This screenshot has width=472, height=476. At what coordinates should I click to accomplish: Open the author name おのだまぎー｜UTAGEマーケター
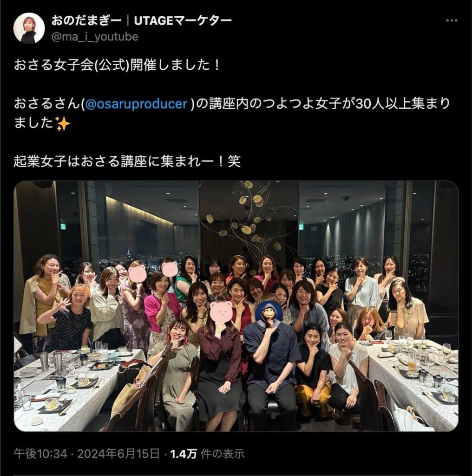point(141,20)
